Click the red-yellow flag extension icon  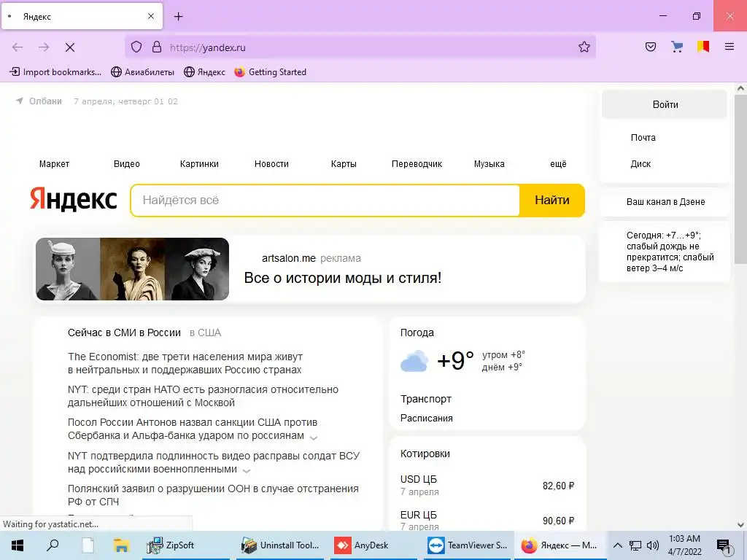pos(703,47)
